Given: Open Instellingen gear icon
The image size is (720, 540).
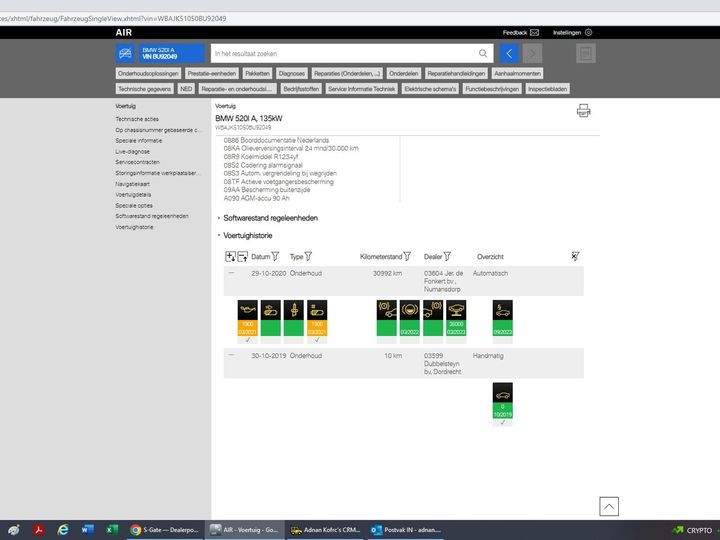Looking at the screenshot, I should [x=589, y=33].
